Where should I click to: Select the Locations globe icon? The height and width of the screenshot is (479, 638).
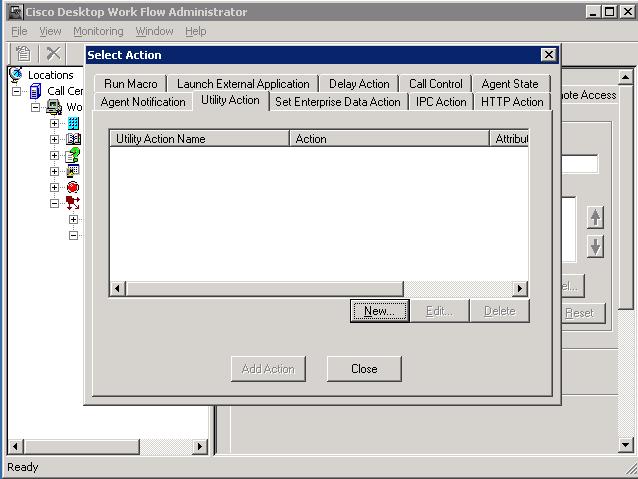pos(16,74)
